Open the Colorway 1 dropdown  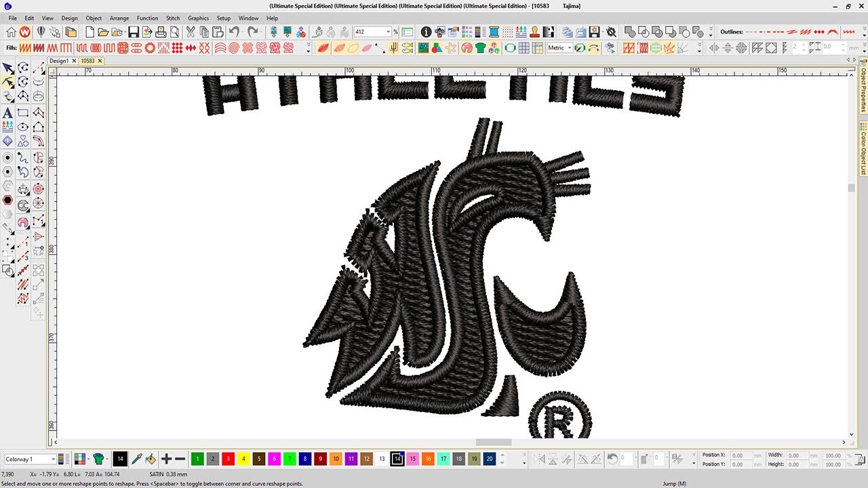pos(52,460)
